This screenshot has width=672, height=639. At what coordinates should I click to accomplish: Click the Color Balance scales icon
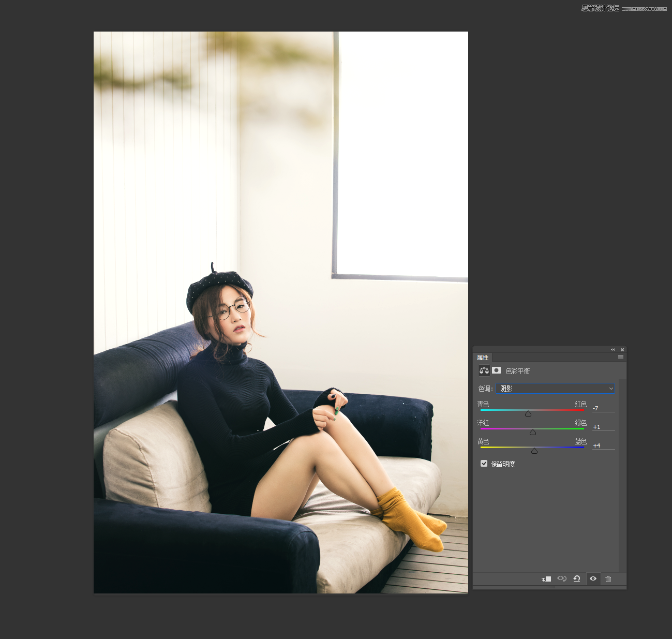tap(484, 370)
